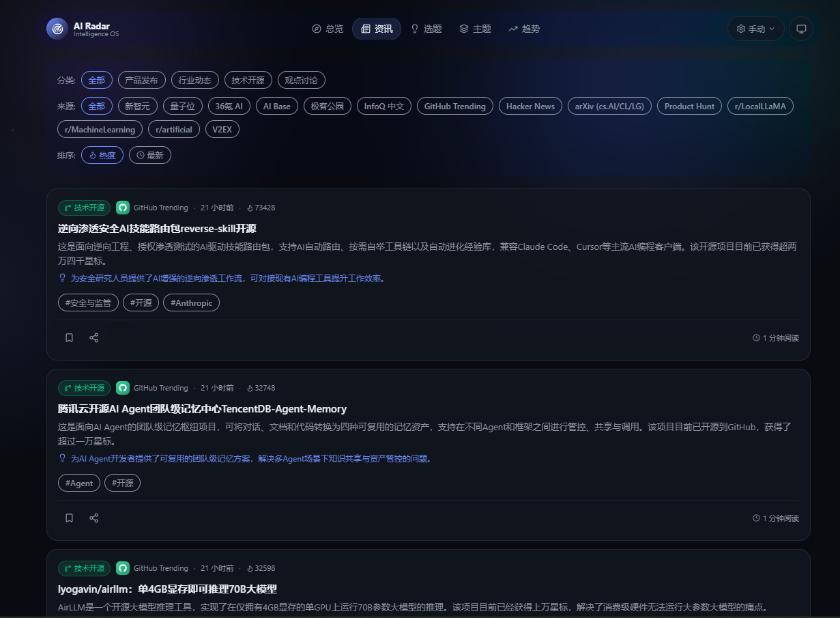
Task: Select the #Agent tag
Action: click(79, 483)
